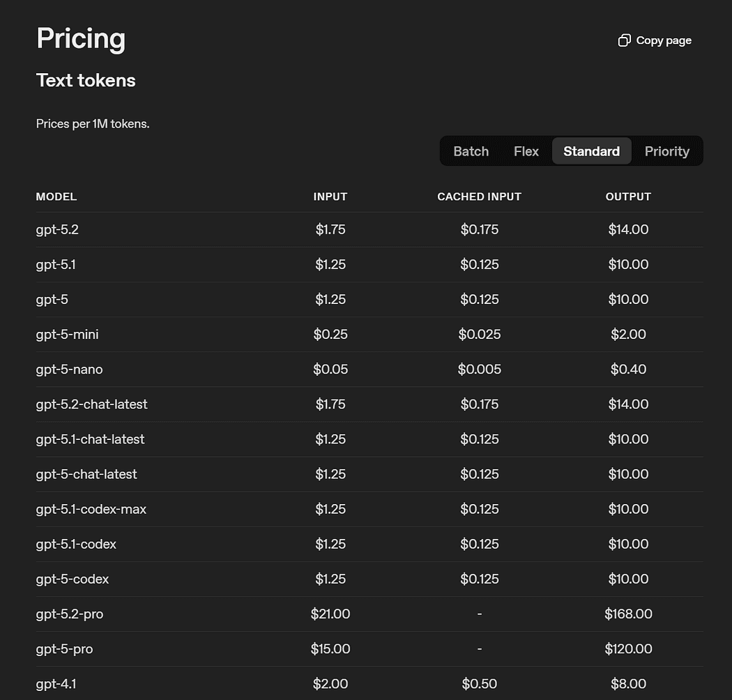732x700 pixels.
Task: Click the CACHED INPUT column header
Action: (x=479, y=197)
